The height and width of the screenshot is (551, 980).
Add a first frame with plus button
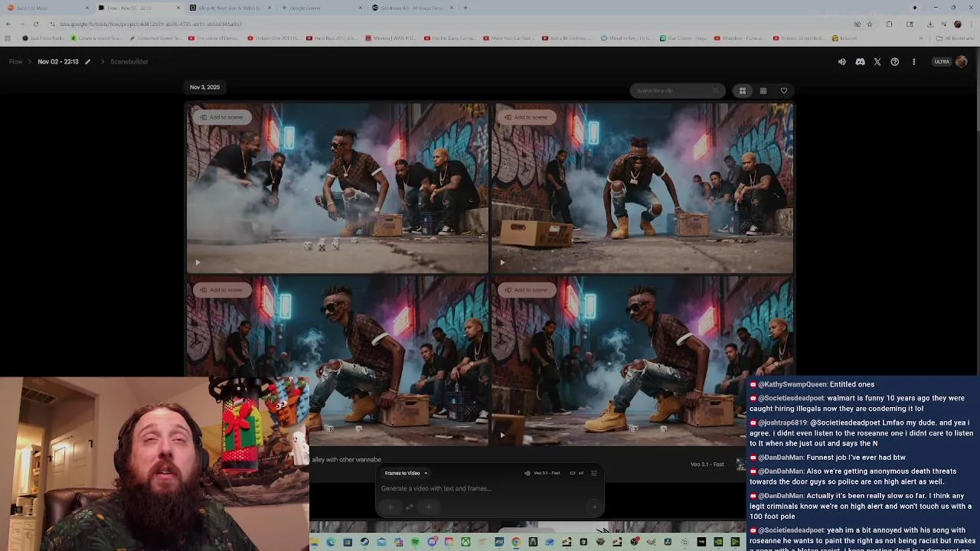(390, 507)
